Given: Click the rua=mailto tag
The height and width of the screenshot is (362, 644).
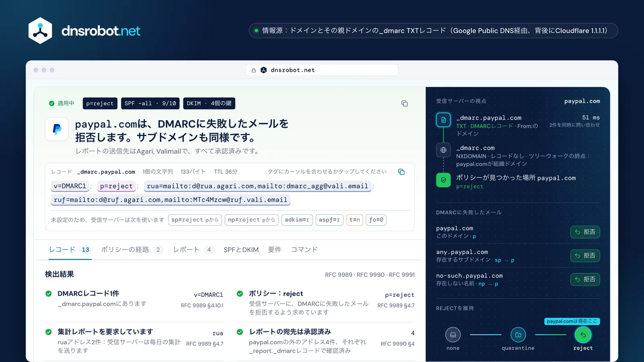Looking at the screenshot, I should click(258, 186).
